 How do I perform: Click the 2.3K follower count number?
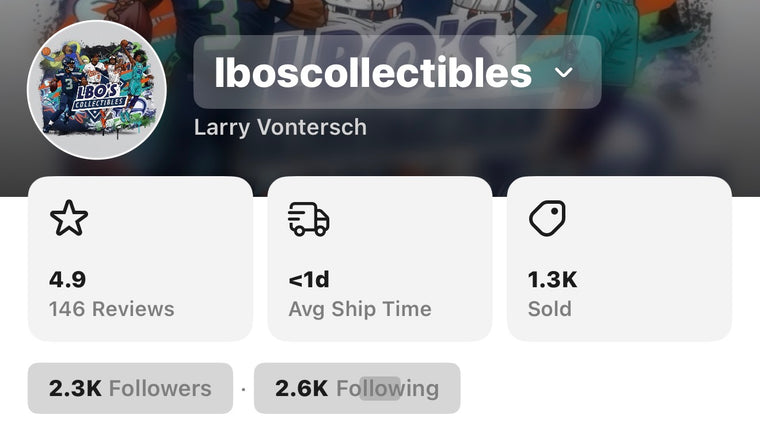(x=75, y=388)
